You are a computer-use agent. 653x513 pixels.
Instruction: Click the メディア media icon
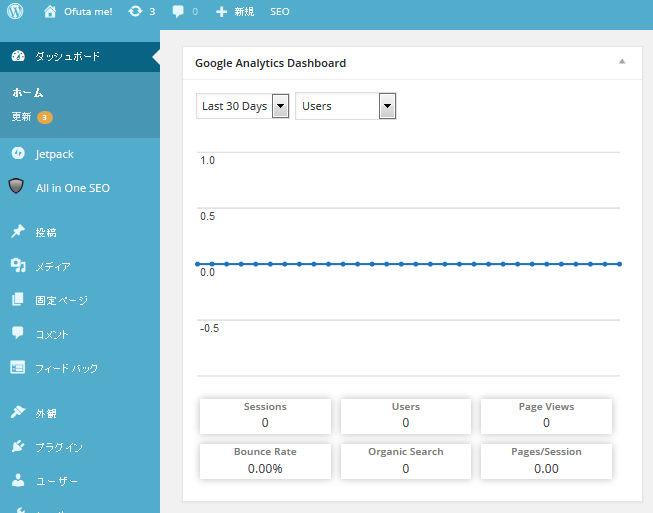tap(18, 265)
